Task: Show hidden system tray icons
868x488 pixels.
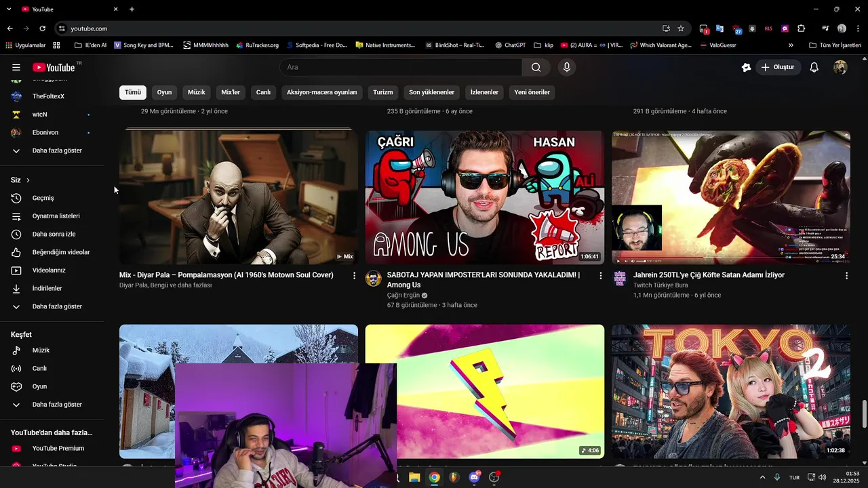Action: click(762, 477)
